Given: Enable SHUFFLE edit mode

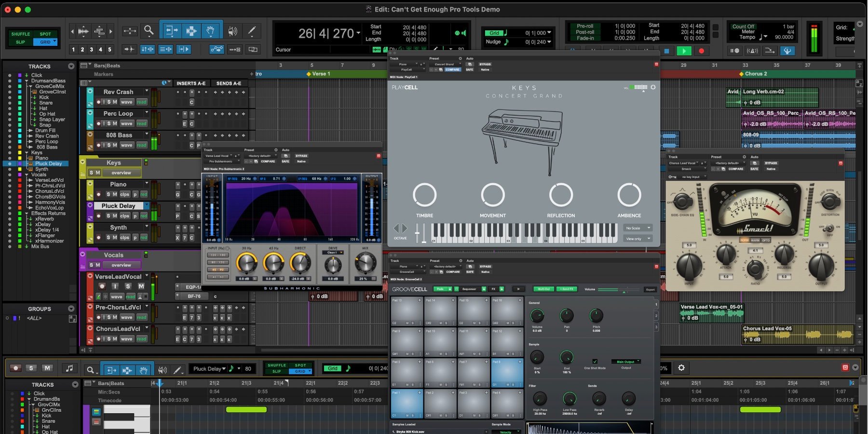Looking at the screenshot, I should click(21, 34).
